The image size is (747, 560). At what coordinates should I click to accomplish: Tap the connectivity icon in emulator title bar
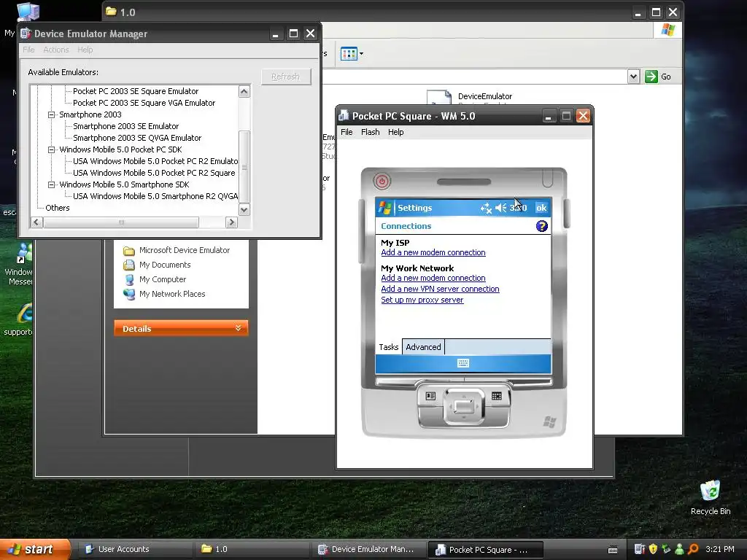coord(485,208)
